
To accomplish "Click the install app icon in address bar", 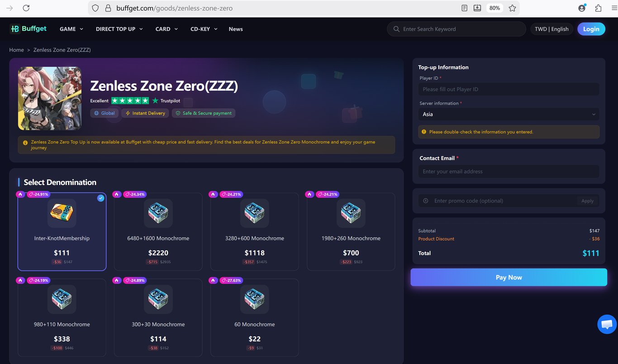I will (x=477, y=8).
